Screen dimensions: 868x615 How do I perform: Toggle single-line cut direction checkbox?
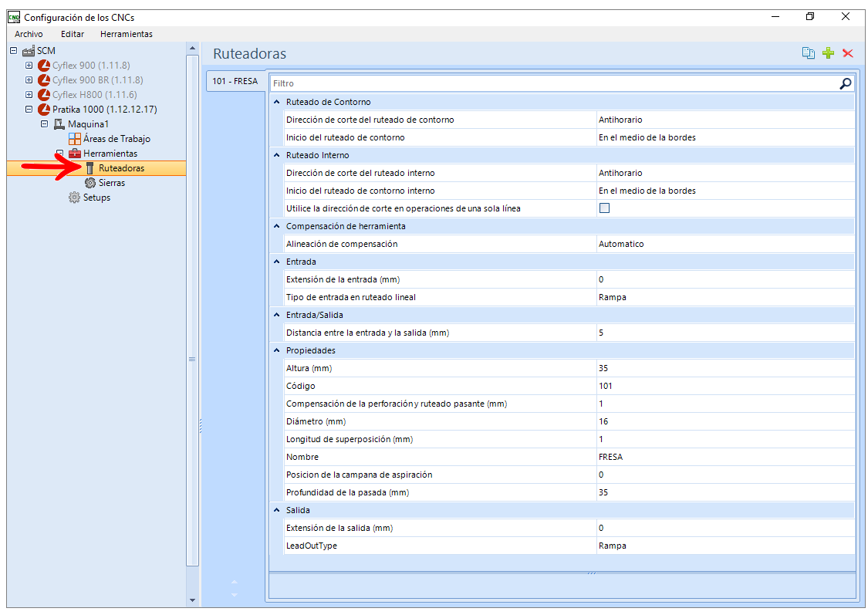[604, 208]
